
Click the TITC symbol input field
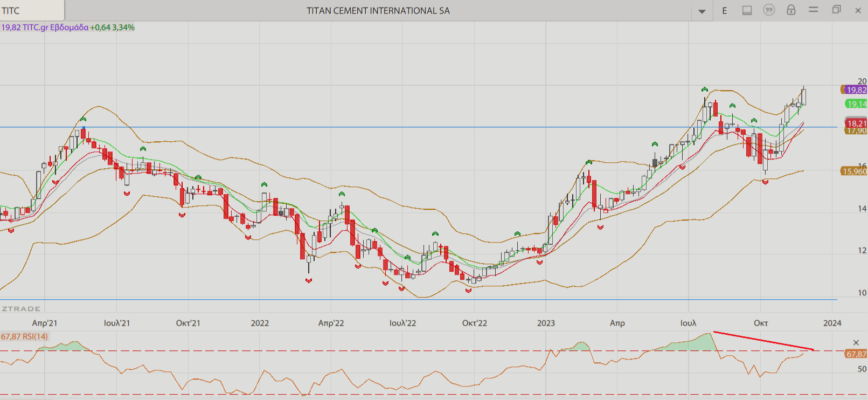click(32, 11)
